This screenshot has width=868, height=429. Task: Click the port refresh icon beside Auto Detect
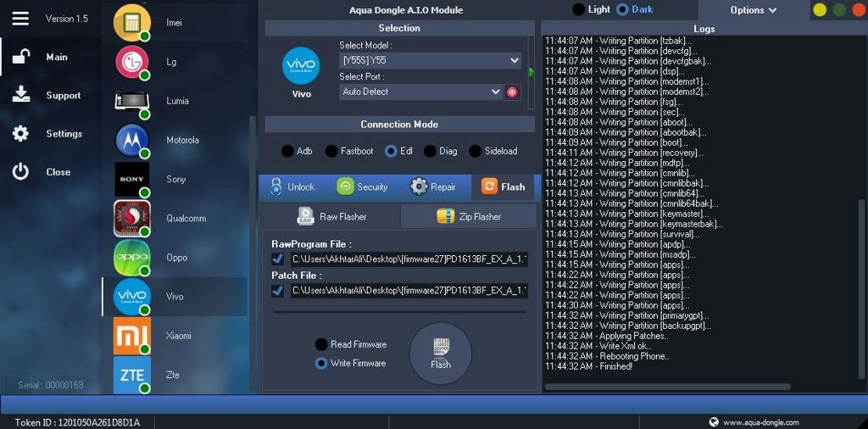coord(511,92)
